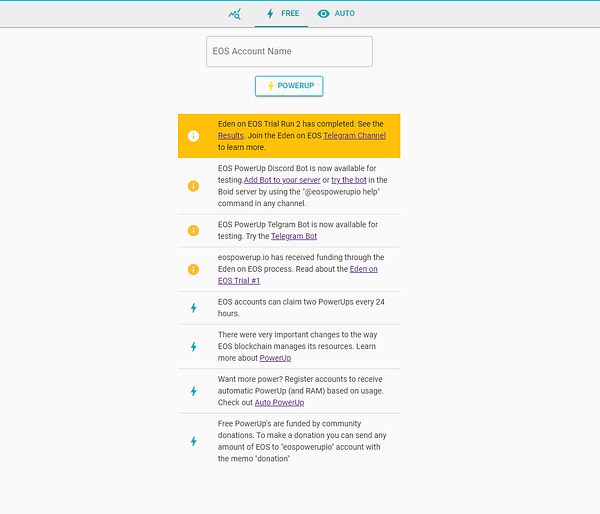Open the Add Bot to your server link
This screenshot has width=600, height=514.
pos(282,180)
